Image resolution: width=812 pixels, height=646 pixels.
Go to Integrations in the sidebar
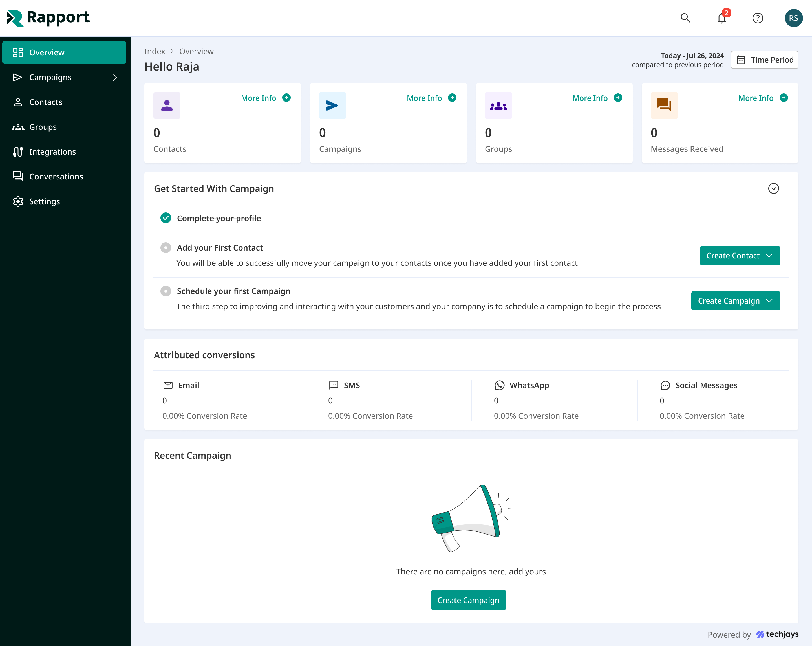point(52,151)
